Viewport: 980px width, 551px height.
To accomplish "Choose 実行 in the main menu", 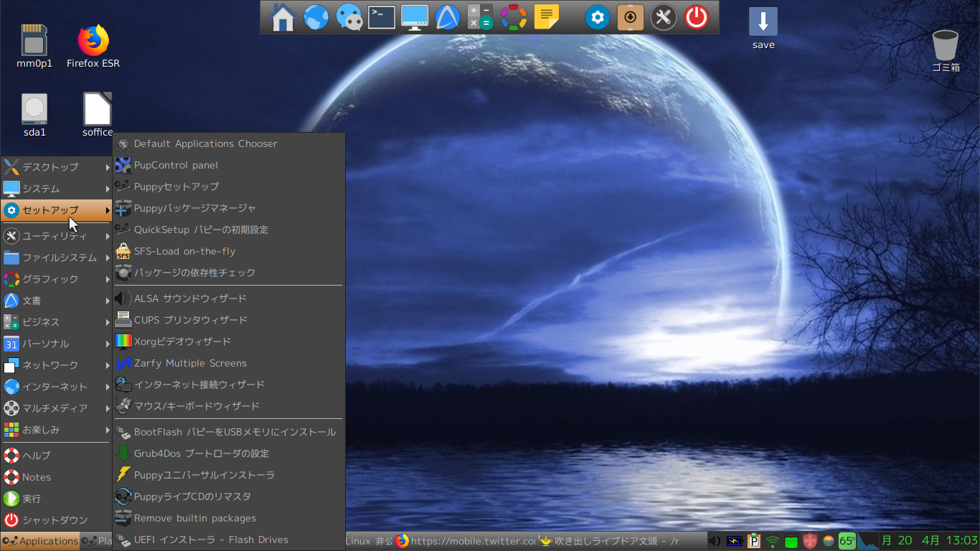I will (x=57, y=499).
